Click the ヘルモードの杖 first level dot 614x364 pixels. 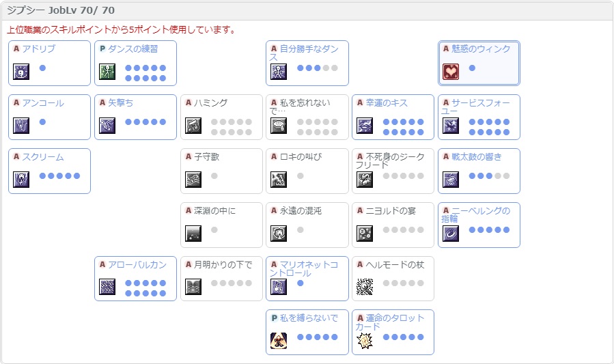click(386, 283)
